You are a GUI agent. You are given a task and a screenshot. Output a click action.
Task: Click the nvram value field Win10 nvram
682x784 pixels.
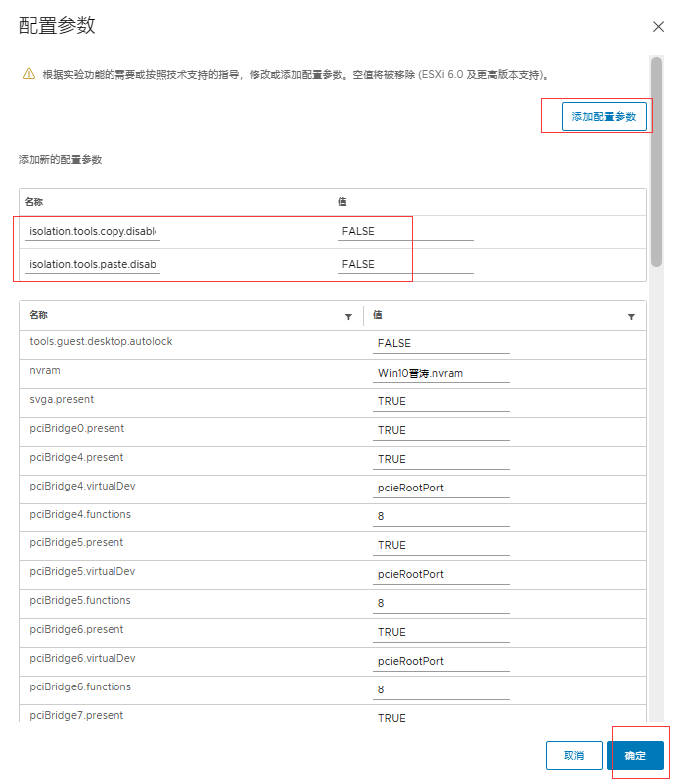coord(442,374)
